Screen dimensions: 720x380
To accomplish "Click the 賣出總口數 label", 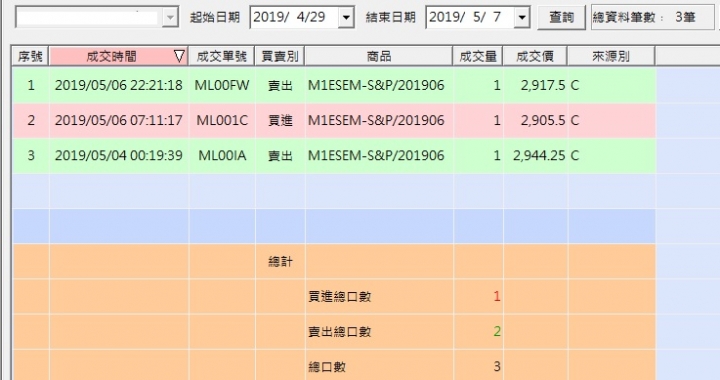I will (339, 331).
